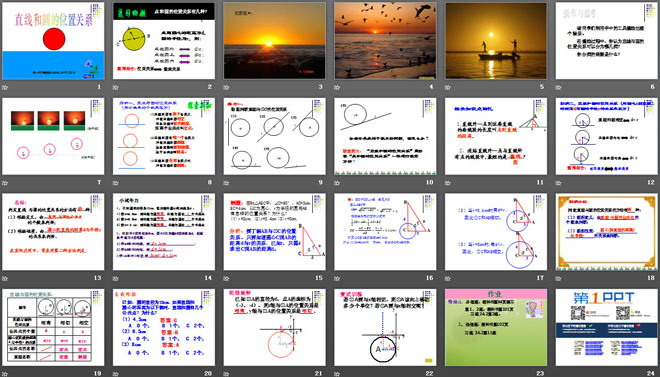This screenshot has height=377, width=660.
Task: Click the animation star under slide 20
Action: point(116,373)
